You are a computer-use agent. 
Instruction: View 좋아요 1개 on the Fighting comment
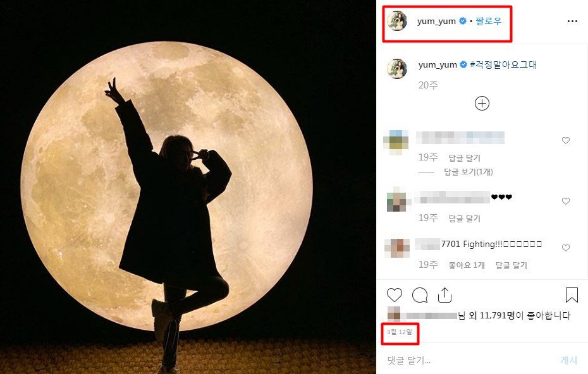[467, 265]
